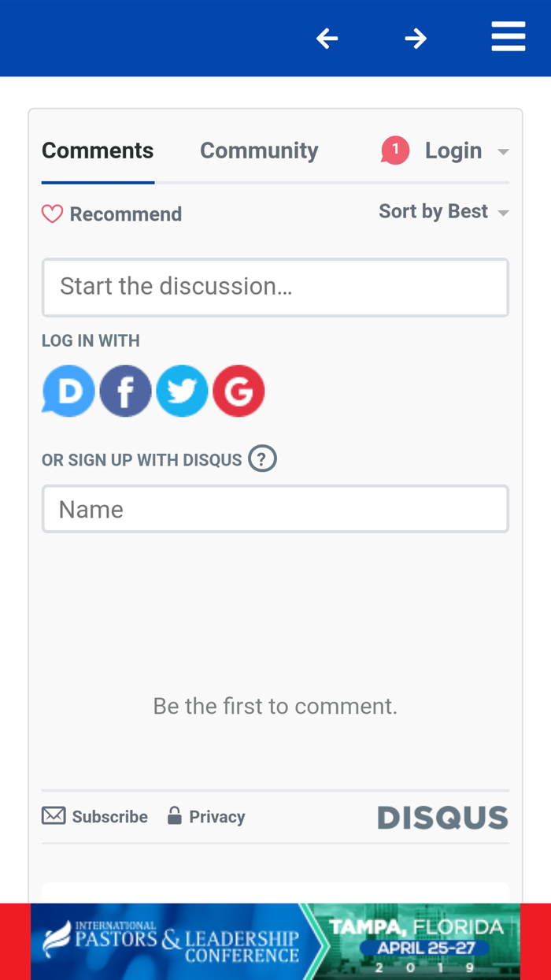
Task: Switch to the Comments tab
Action: click(x=98, y=150)
